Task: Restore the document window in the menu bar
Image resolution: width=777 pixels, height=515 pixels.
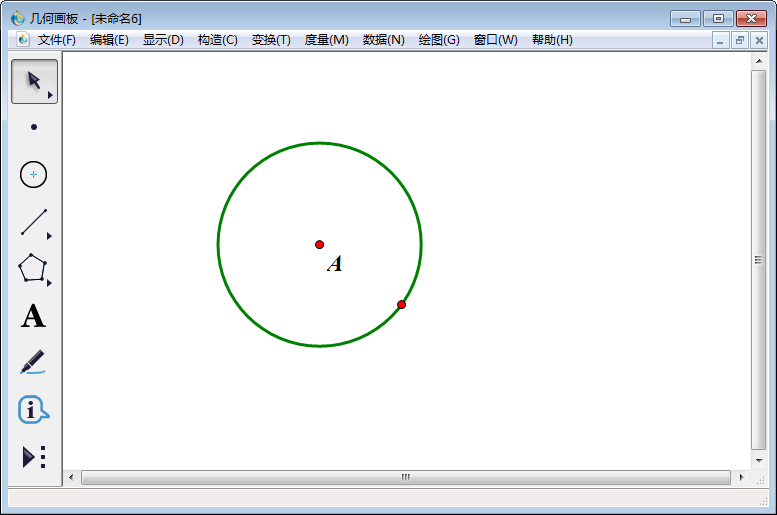Action: [740, 40]
